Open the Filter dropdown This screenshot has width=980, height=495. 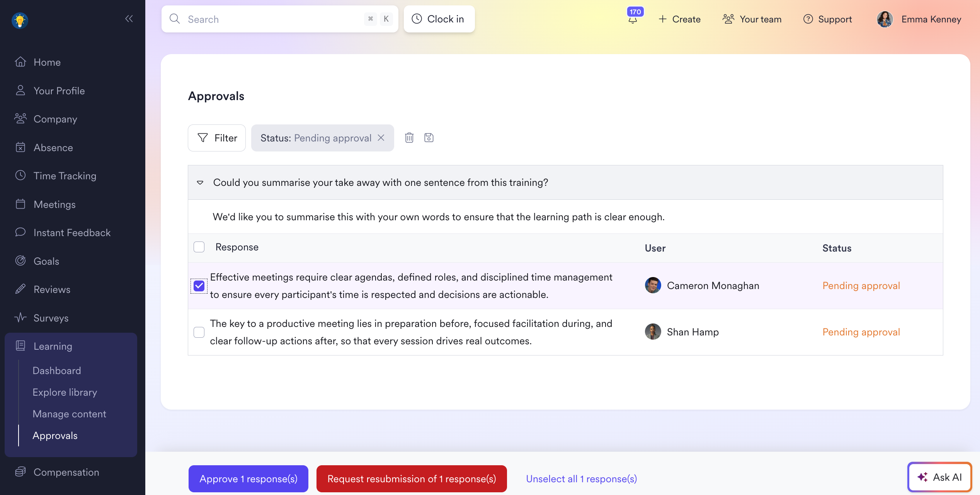(x=217, y=138)
